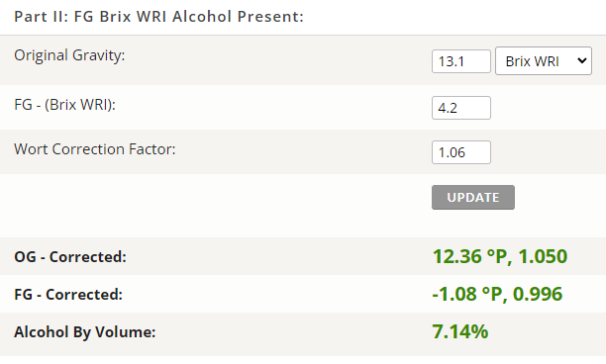The width and height of the screenshot is (606, 364).
Task: Select the -1.08 °P corrected FG reading
Action: 466,294
